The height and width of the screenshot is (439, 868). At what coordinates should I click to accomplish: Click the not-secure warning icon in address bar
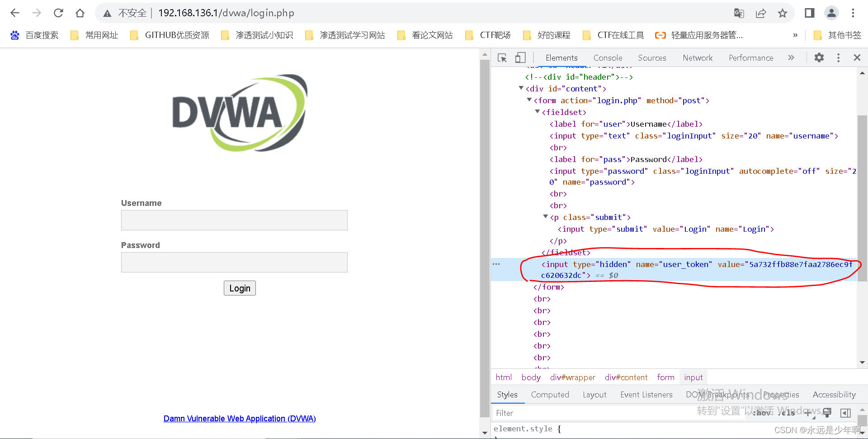[x=107, y=14]
